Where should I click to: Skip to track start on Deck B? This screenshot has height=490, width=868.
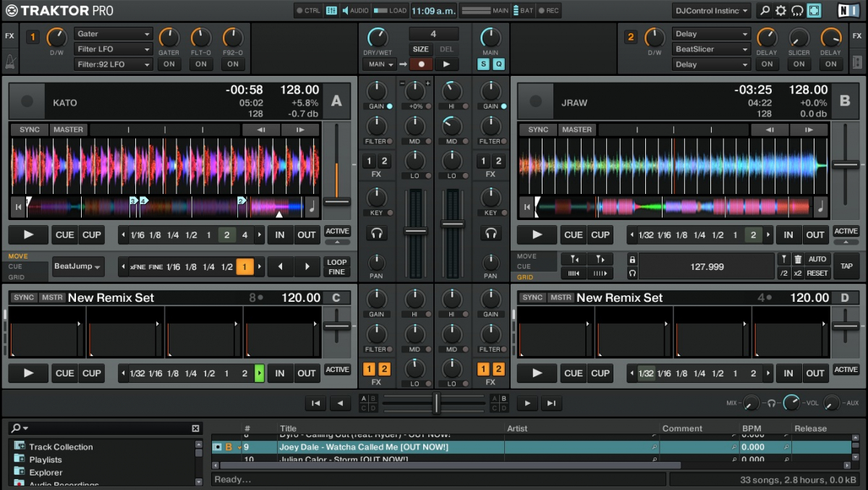click(x=527, y=207)
